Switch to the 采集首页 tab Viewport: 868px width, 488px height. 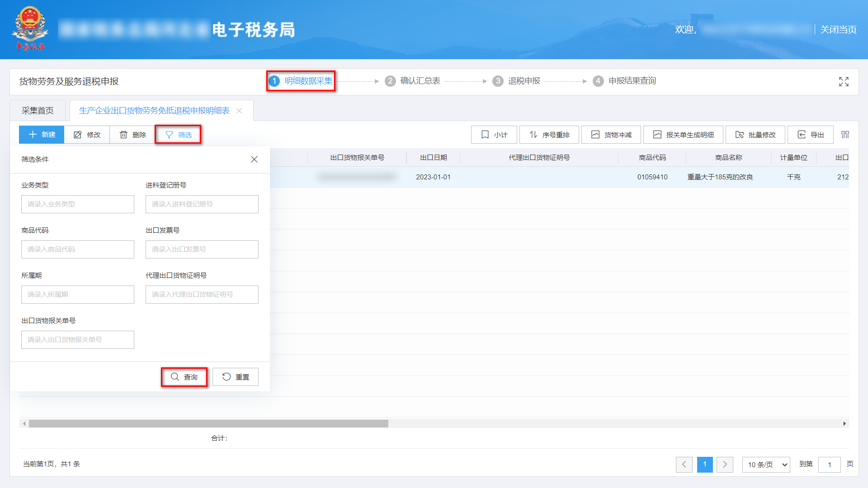[x=38, y=110]
